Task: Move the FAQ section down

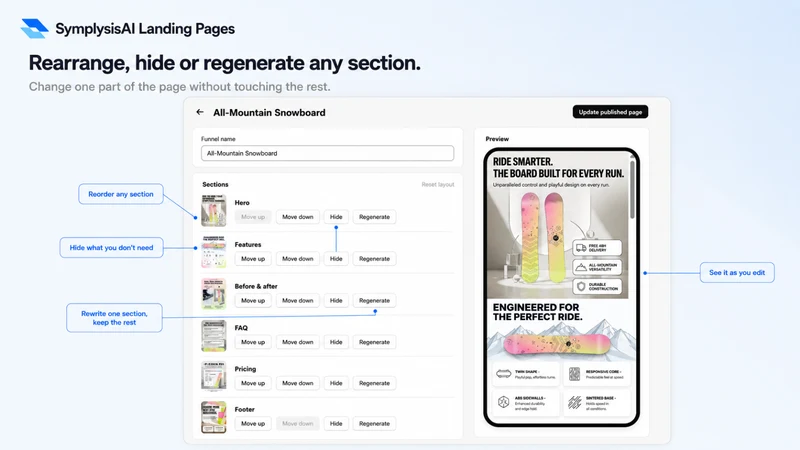Action: click(x=298, y=342)
